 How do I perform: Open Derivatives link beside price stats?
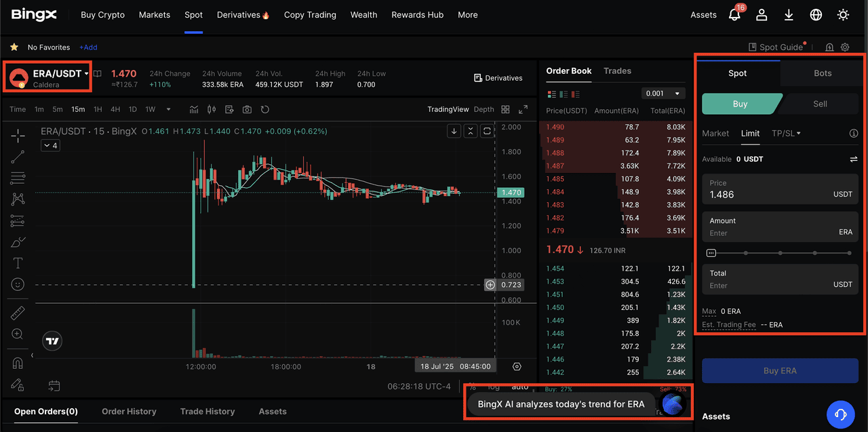pos(498,78)
